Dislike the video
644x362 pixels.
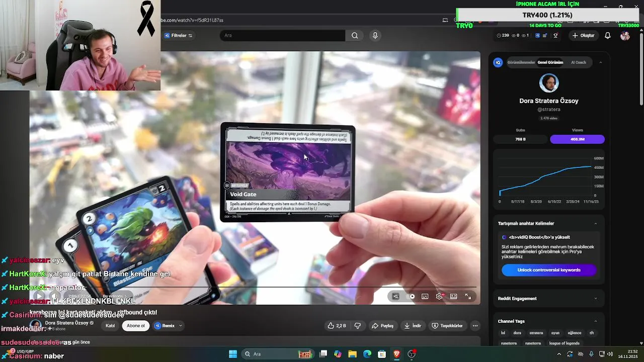pos(358,326)
